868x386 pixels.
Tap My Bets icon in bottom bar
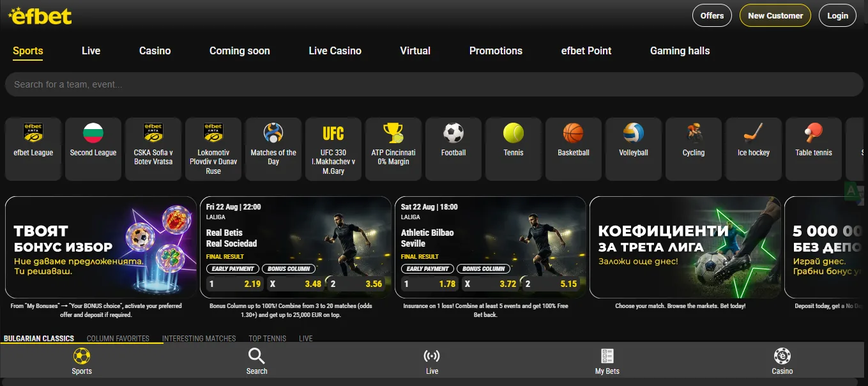(x=607, y=361)
